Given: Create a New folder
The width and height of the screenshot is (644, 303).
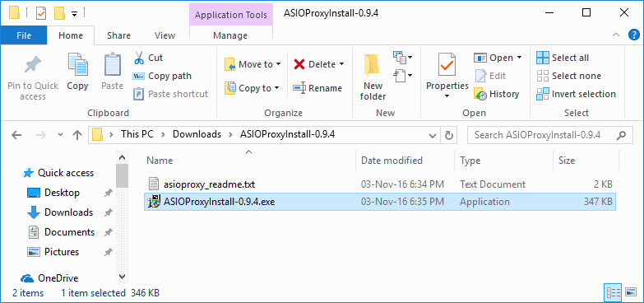Looking at the screenshot, I should tap(373, 77).
